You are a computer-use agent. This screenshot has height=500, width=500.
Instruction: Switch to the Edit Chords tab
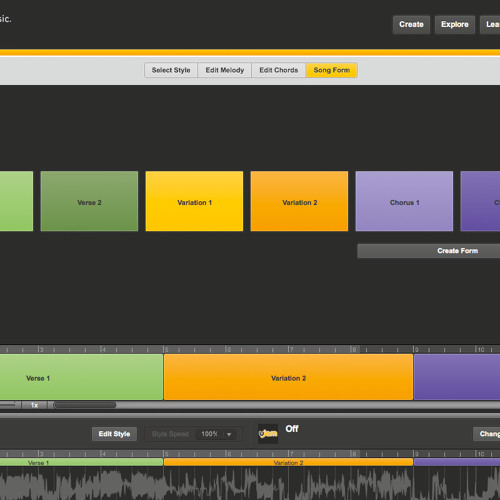(x=279, y=70)
